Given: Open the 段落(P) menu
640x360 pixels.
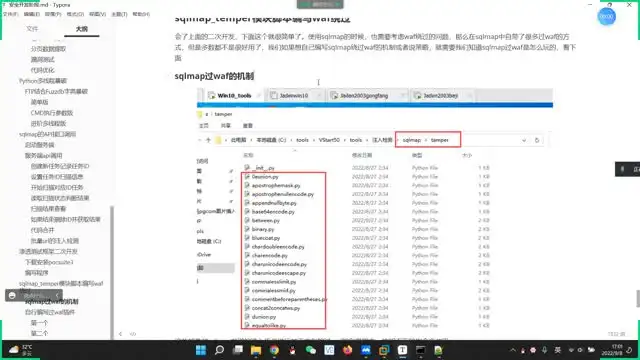Looking at the screenshot, I should click(x=53, y=14).
